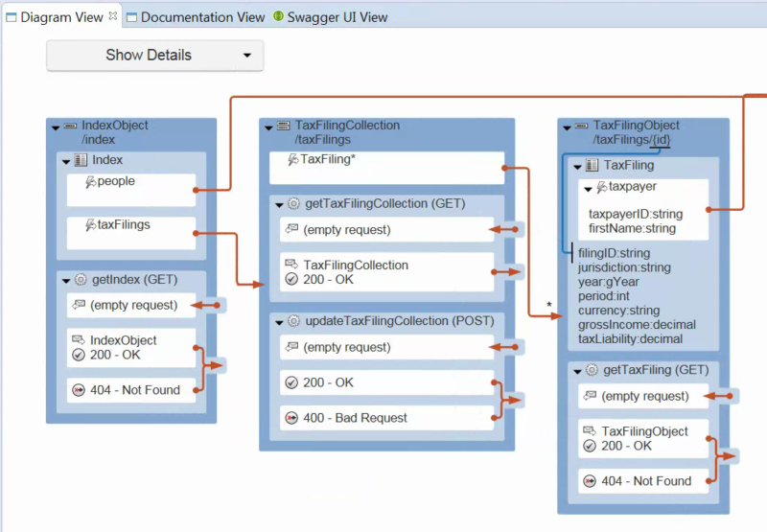Click the IndexObject resource icon
The image size is (767, 532).
click(70, 126)
